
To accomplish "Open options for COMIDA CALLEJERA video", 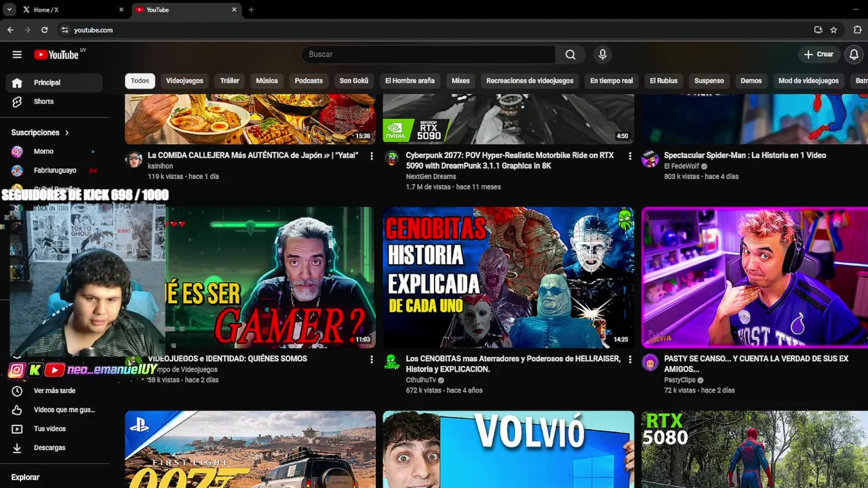I will tap(371, 156).
